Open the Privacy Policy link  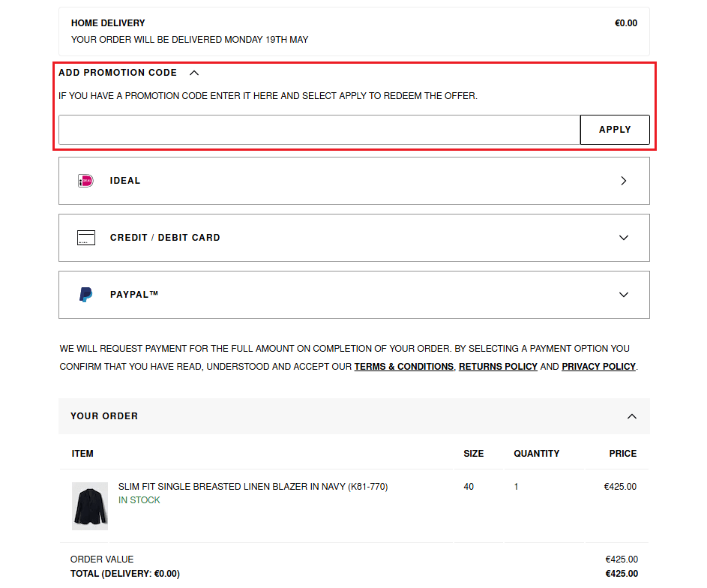[598, 367]
